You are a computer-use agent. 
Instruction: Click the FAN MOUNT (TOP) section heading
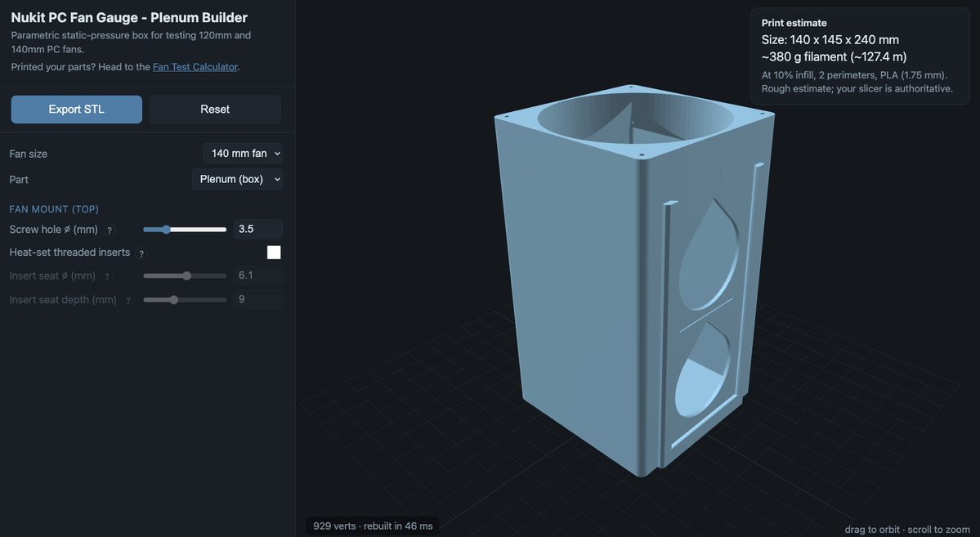(54, 209)
